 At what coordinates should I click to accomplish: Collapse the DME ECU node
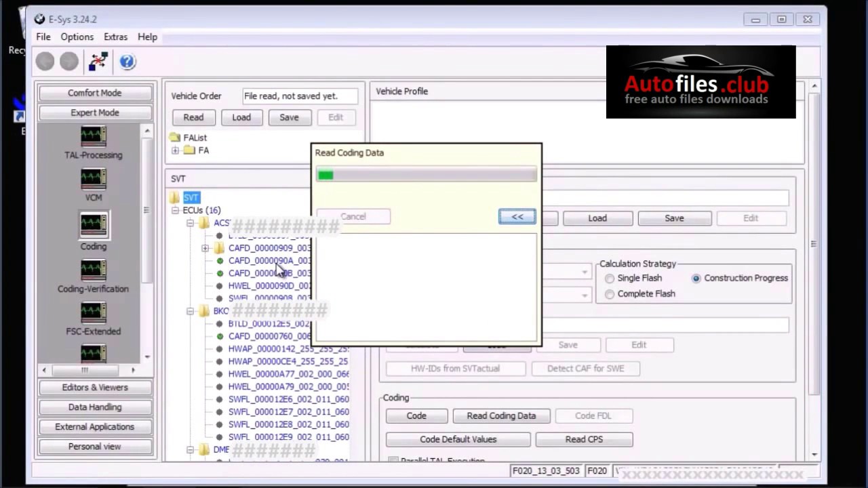point(190,449)
